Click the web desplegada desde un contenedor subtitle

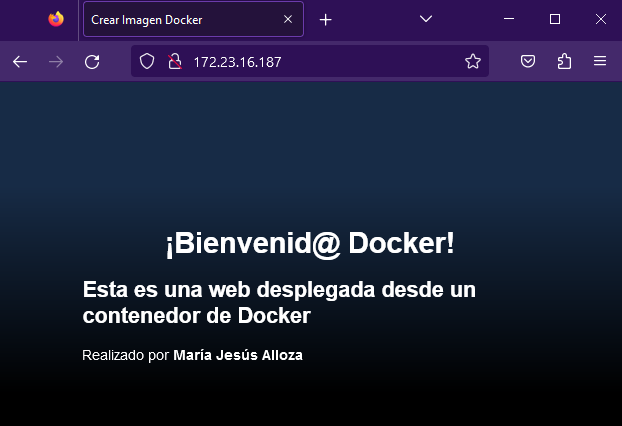[279, 303]
